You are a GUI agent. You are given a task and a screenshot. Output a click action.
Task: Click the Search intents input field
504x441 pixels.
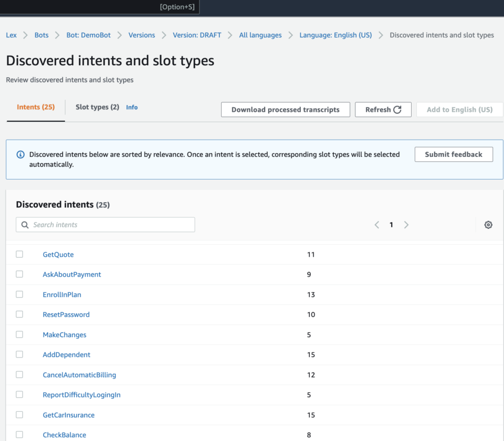[x=105, y=224]
